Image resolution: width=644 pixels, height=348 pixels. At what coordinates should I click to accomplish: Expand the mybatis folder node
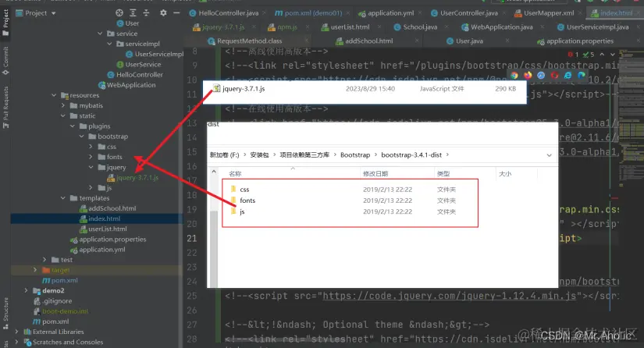[x=63, y=105]
